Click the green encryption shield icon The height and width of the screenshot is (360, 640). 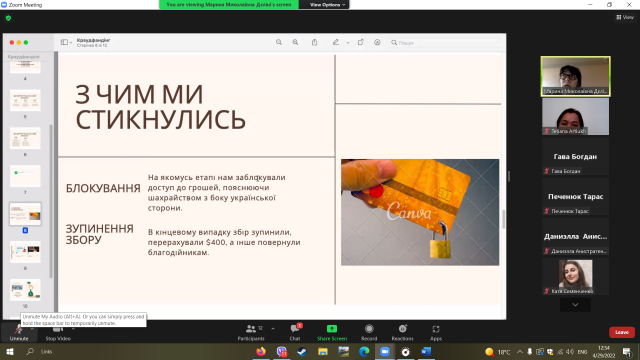(9, 18)
